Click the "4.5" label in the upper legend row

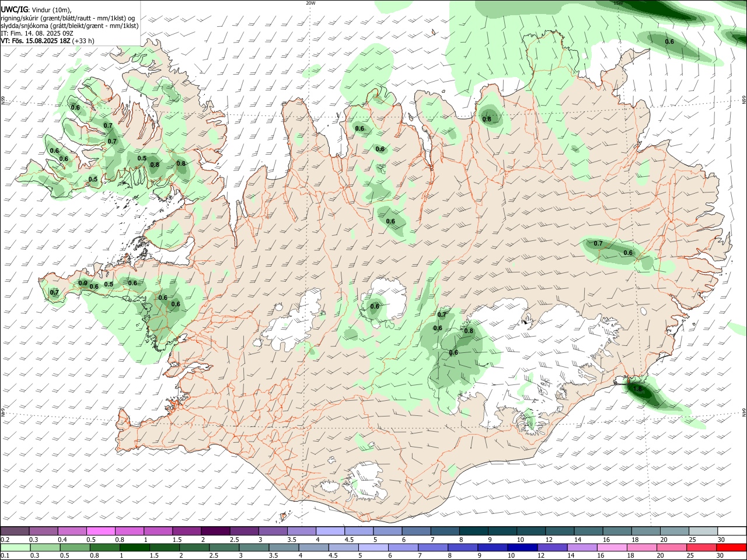tap(349, 540)
